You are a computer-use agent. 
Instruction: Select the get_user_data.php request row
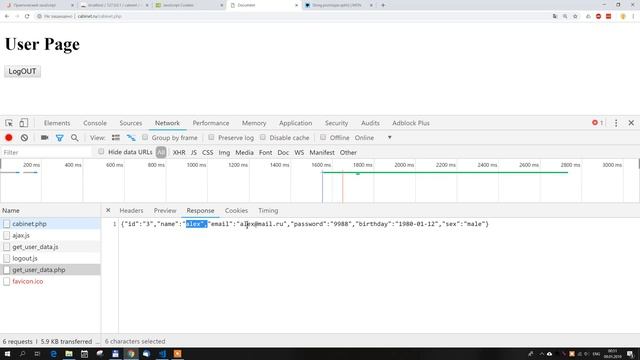[x=50, y=270]
